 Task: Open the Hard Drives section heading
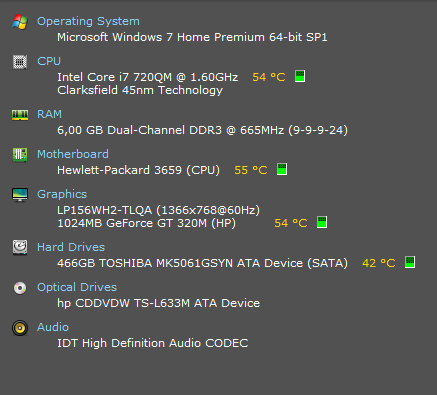click(x=71, y=247)
